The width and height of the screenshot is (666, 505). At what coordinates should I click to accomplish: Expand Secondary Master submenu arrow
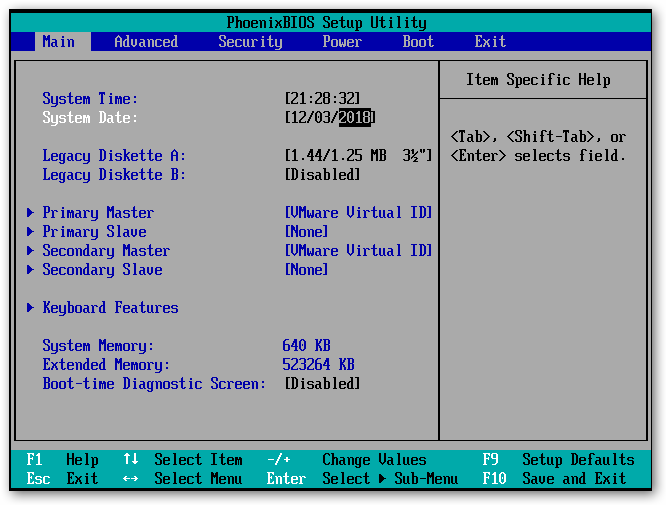tap(30, 251)
